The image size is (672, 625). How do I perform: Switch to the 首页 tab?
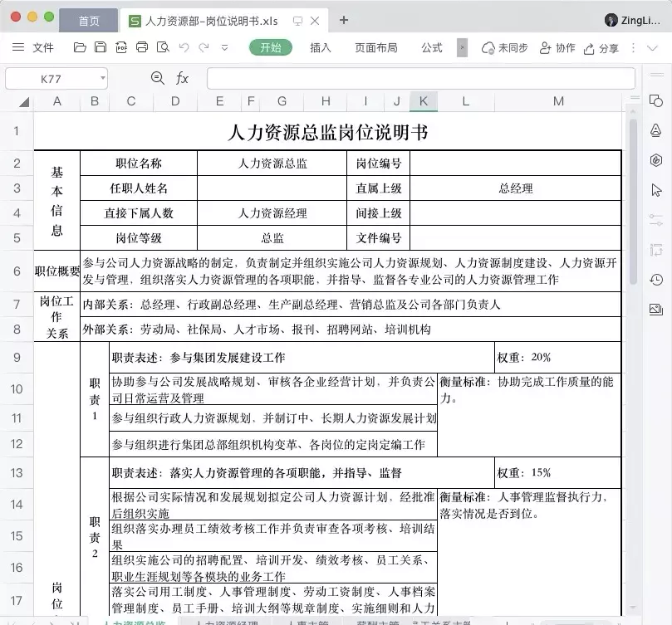tap(89, 21)
